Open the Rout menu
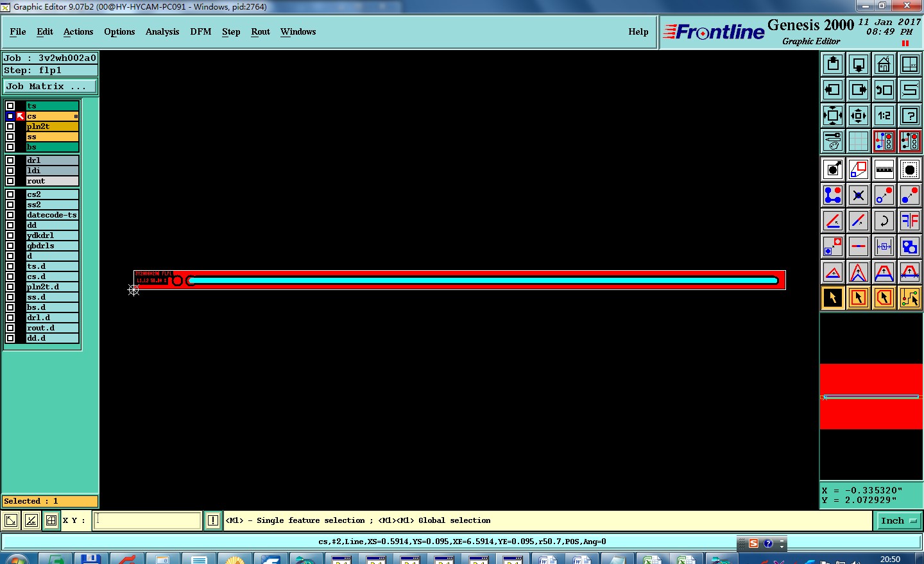Viewport: 924px width, 564px height. pos(261,31)
